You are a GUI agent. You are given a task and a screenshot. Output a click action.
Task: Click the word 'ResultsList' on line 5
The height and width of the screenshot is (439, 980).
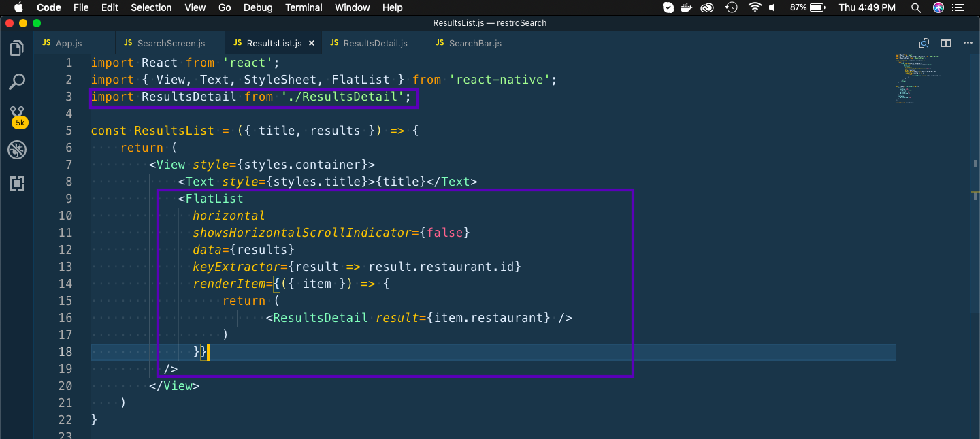[x=175, y=131]
